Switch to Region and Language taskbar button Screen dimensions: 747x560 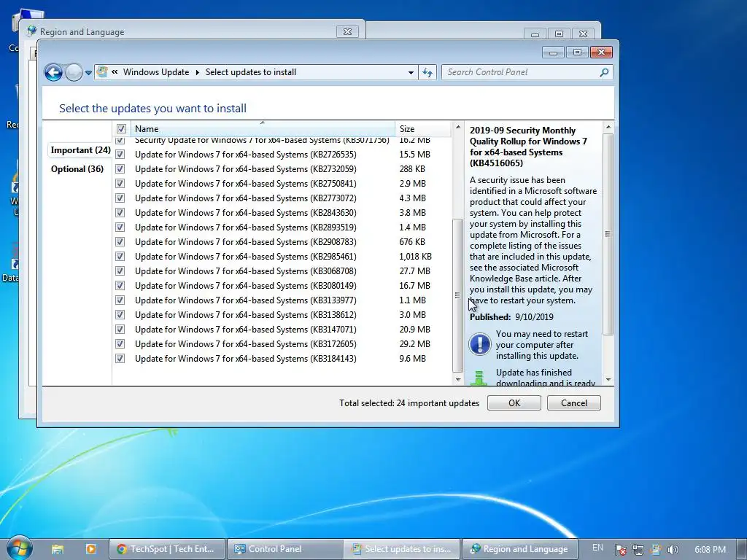click(519, 549)
